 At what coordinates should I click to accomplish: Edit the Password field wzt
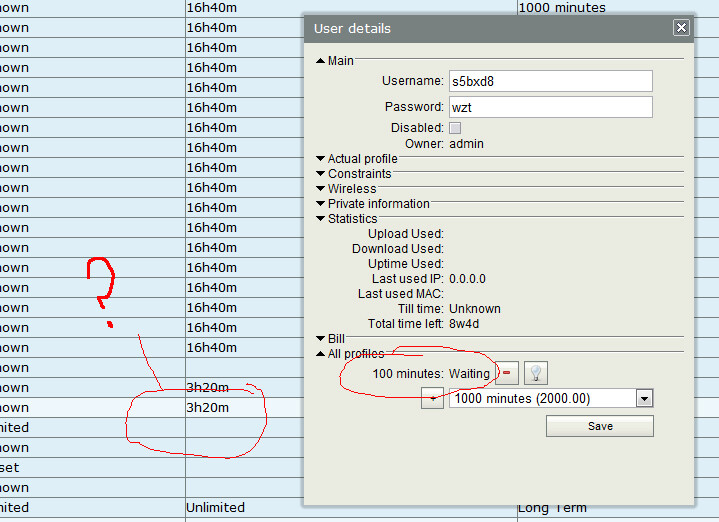click(x=551, y=107)
